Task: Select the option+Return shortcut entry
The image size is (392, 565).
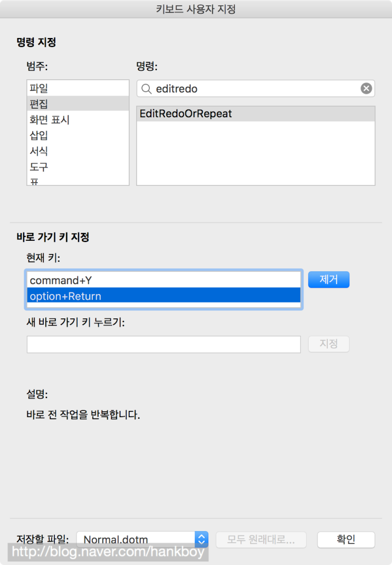Action: tap(164, 296)
